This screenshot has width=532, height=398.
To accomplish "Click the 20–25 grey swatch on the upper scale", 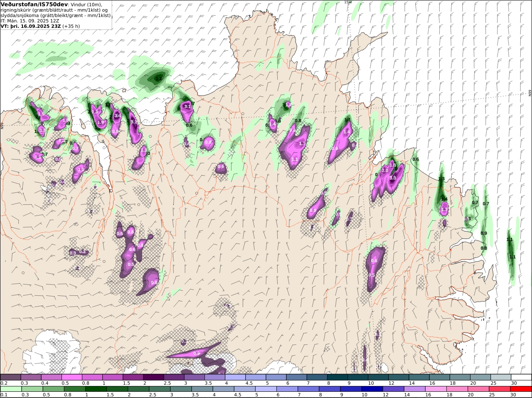I will (481, 377).
